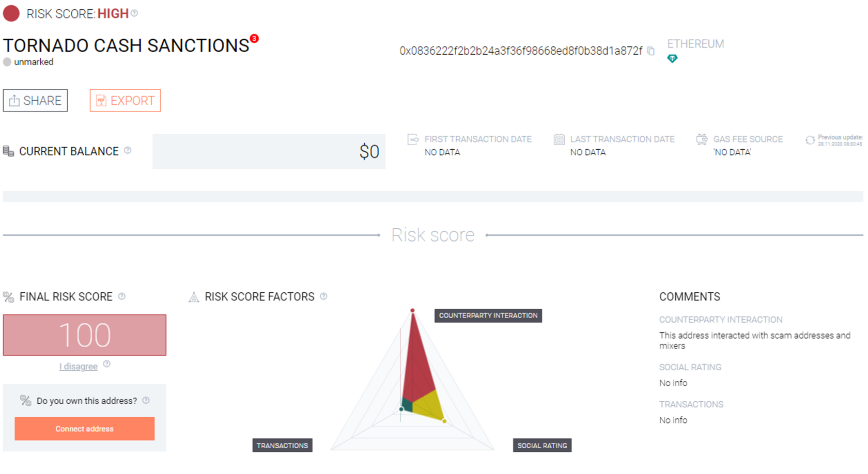
Task: Click the Connect address button
Action: (85, 429)
